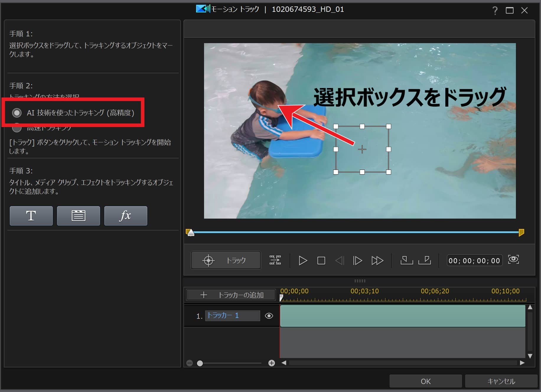Step forward to next frame
Viewport: 541px width, 392px height.
pyautogui.click(x=358, y=261)
